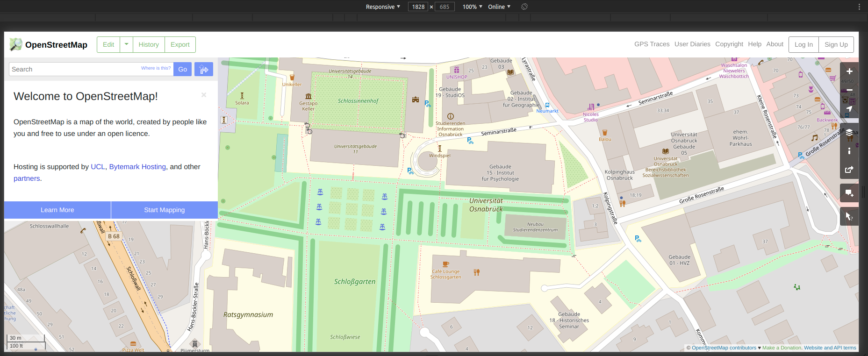Open the Export tab
This screenshot has width=868, height=356.
click(180, 44)
